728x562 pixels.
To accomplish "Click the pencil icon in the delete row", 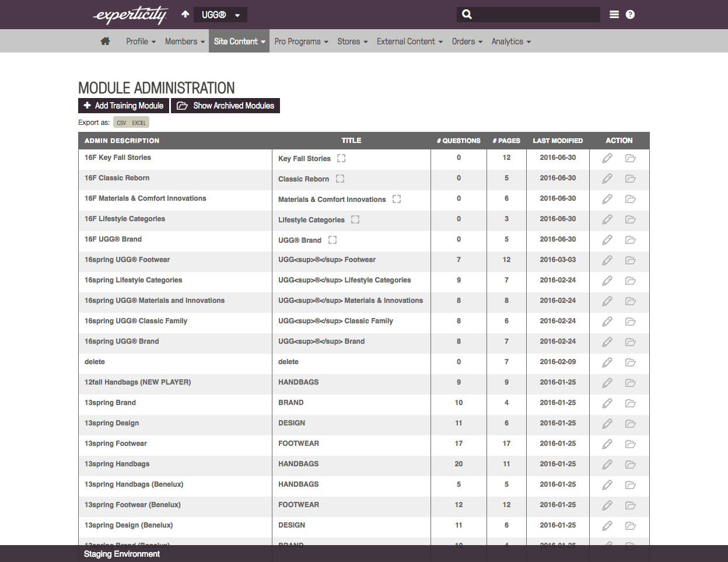I will click(x=607, y=362).
